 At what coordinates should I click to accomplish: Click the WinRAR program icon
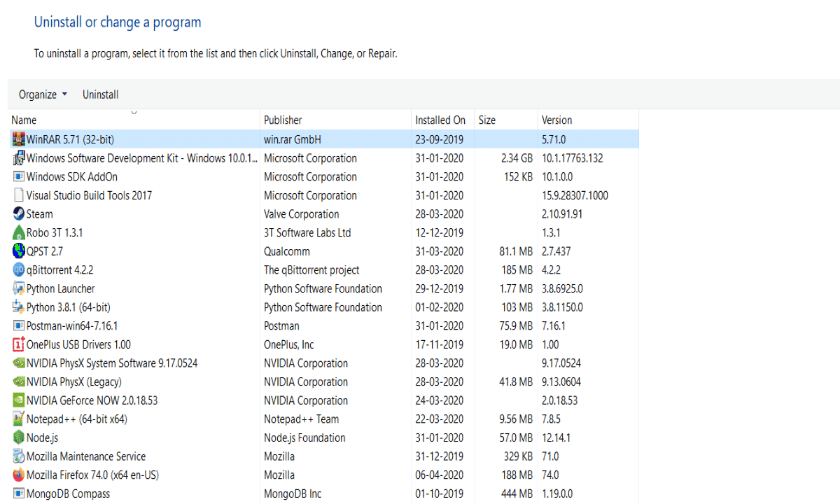19,139
